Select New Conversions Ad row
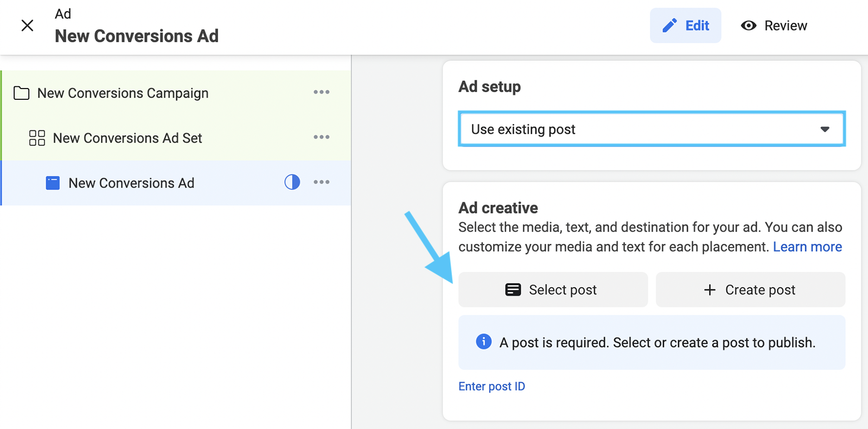The width and height of the screenshot is (868, 429). [176, 183]
